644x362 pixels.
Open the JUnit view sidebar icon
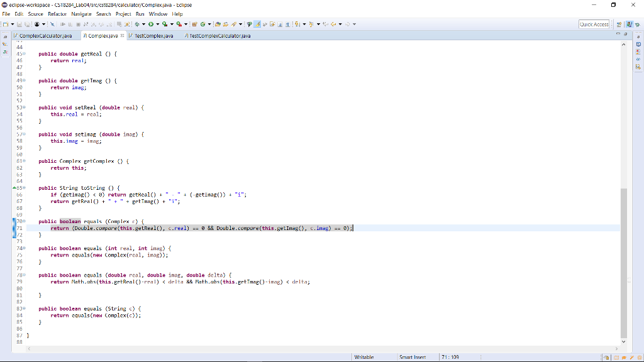pos(5,52)
